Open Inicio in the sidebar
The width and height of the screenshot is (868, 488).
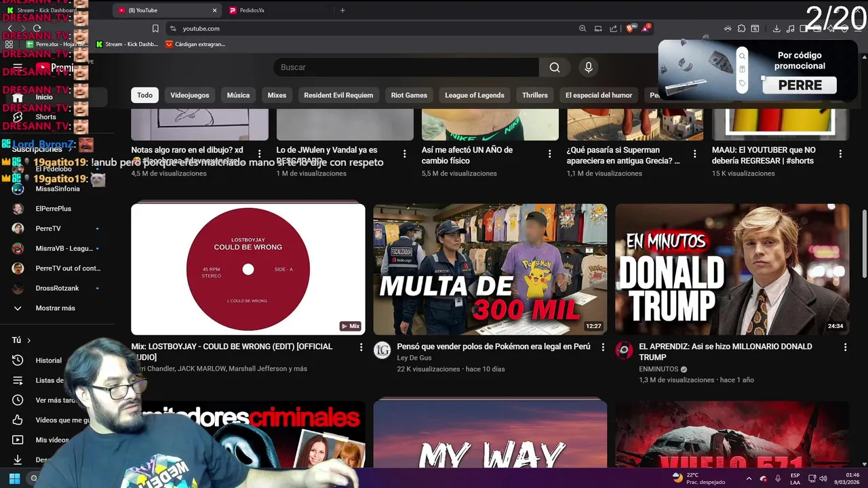point(44,97)
